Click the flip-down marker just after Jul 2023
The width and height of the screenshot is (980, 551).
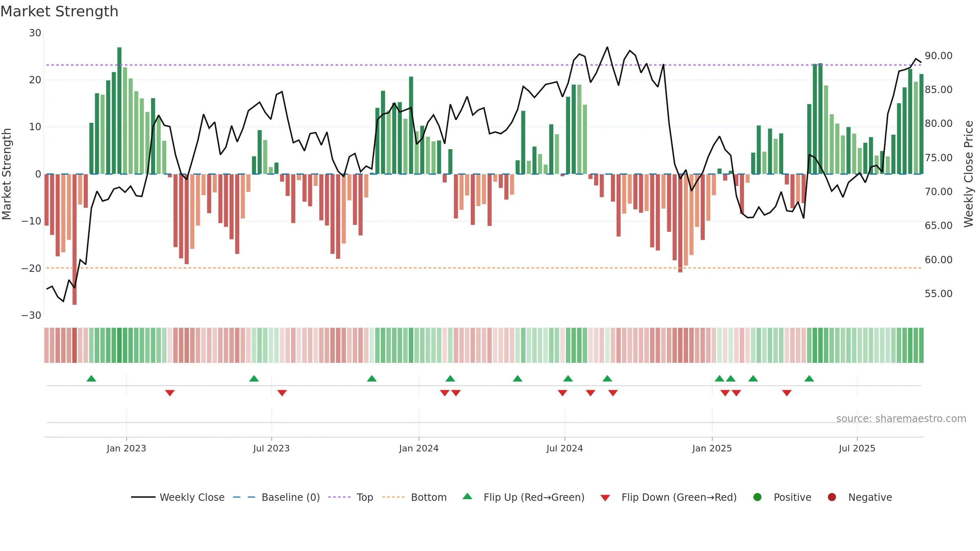coord(282,393)
